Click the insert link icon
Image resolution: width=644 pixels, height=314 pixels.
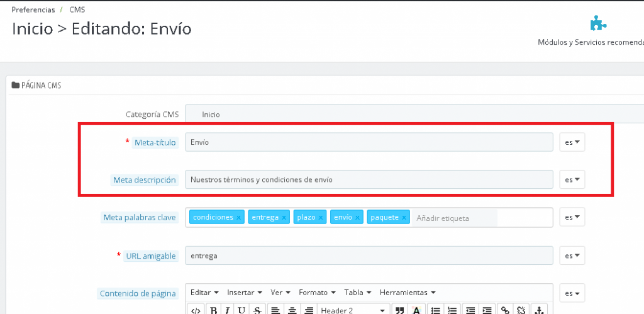tap(504, 310)
